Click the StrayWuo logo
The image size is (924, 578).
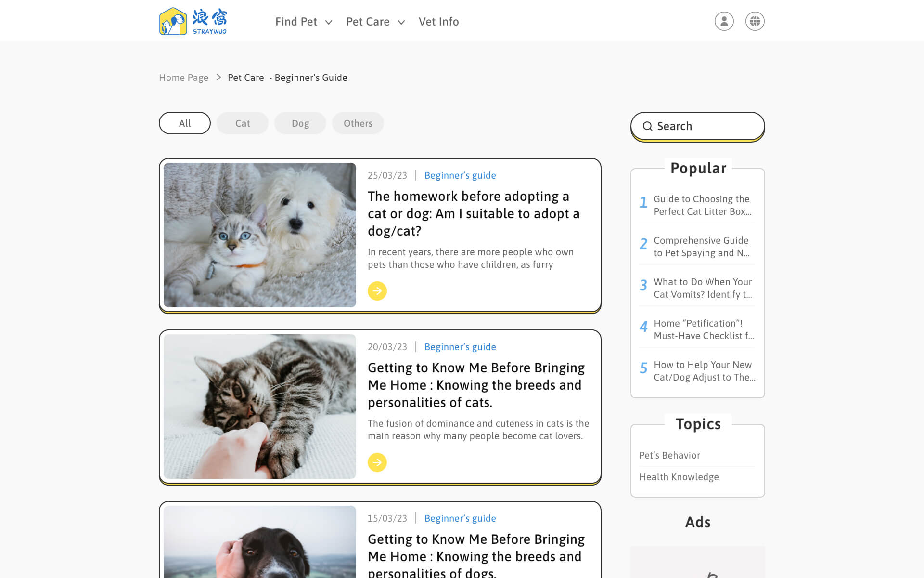coord(193,21)
